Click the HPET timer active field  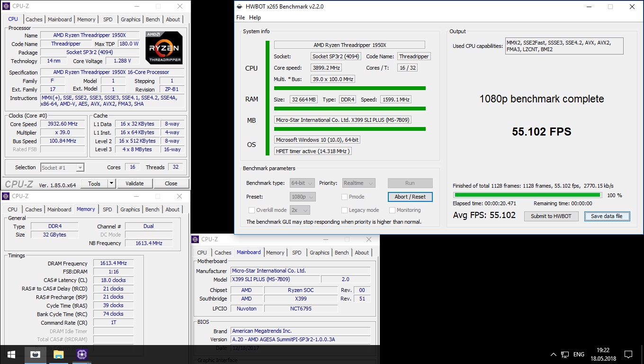tap(313, 151)
